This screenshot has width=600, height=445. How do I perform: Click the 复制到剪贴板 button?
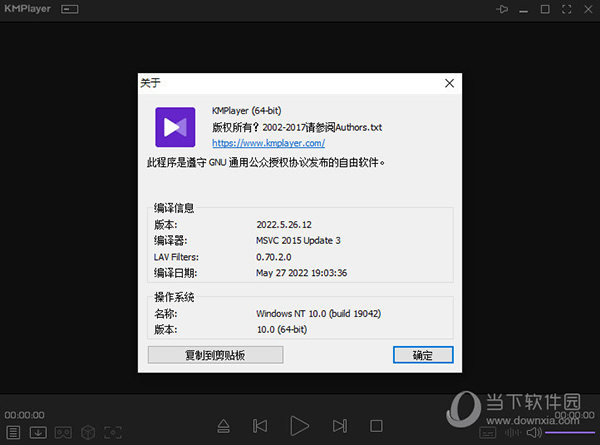point(215,355)
